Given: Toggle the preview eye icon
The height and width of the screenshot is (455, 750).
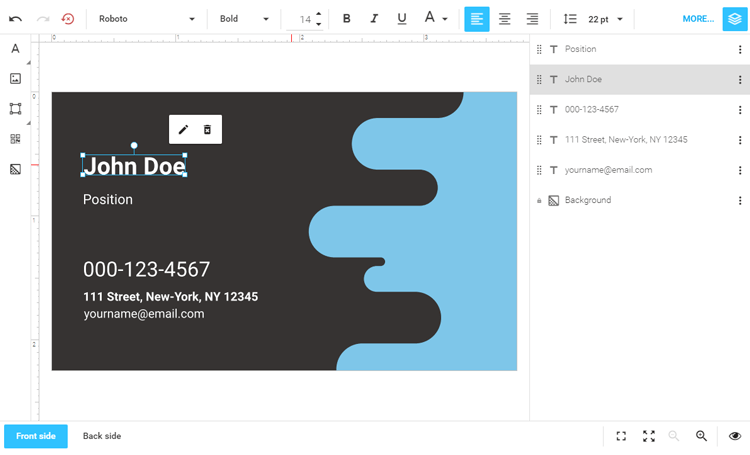Looking at the screenshot, I should 735,436.
